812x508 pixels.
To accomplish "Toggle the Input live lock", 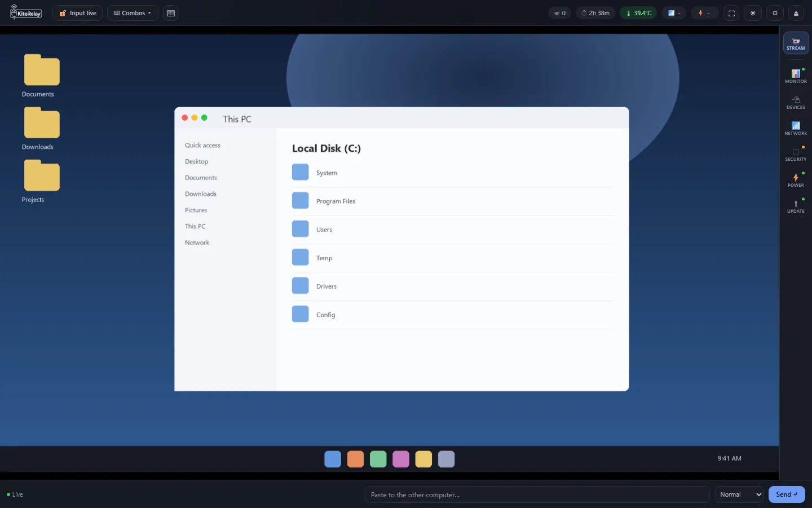I will click(x=78, y=13).
